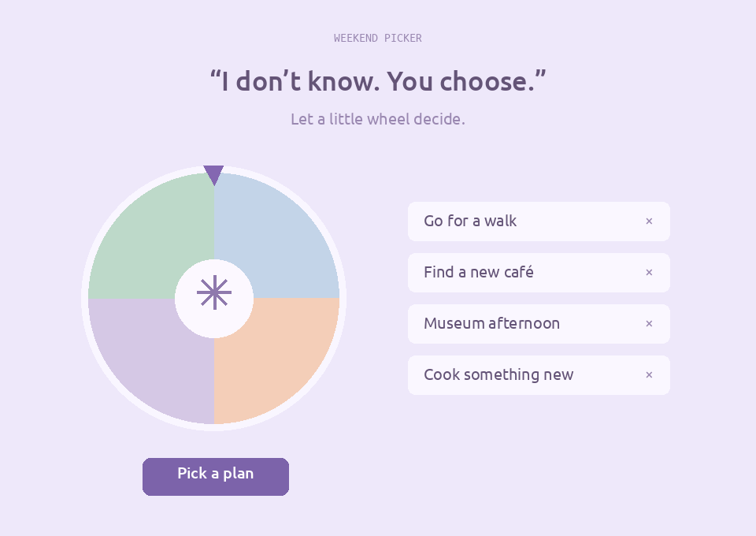The height and width of the screenshot is (536, 756).
Task: Delete the Museum afternoon entry
Action: pos(649,323)
